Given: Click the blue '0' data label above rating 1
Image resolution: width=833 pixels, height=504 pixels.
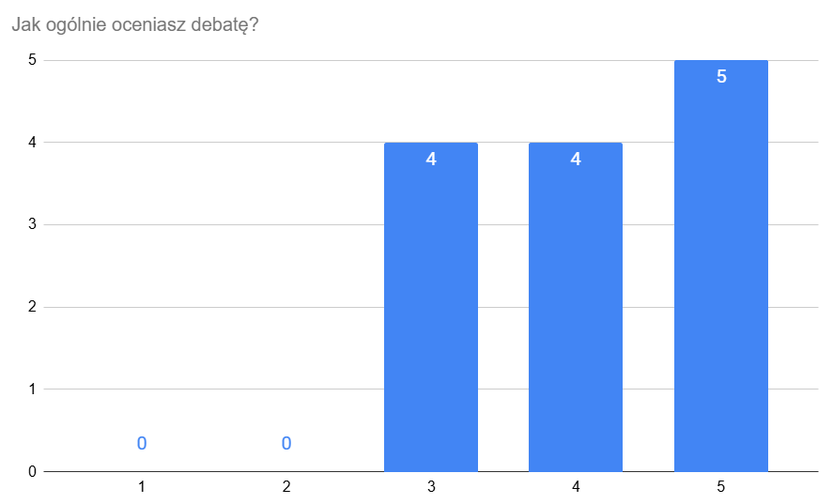Looking at the screenshot, I should tap(142, 443).
